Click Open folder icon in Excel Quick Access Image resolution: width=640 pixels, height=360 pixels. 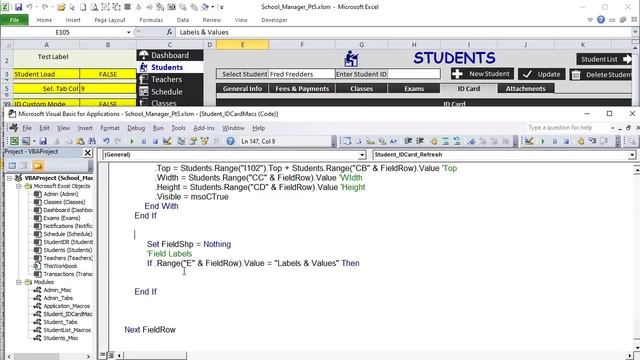(x=61, y=7)
